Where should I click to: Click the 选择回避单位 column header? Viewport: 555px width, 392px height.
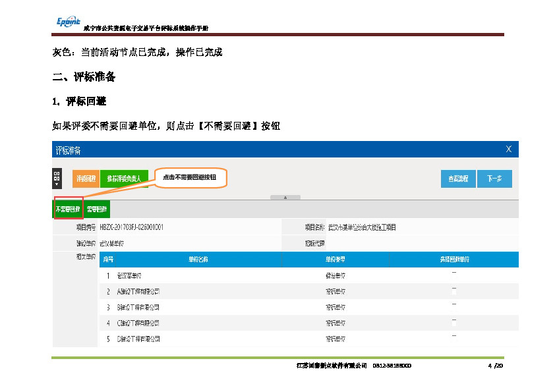point(454,260)
